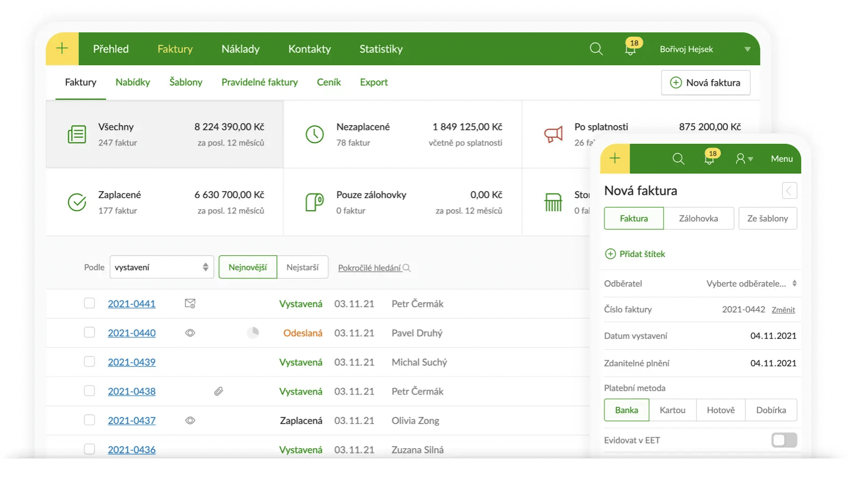Click the yellow plus button in desktop header
Image resolution: width=868 pixels, height=487 pixels.
coord(62,48)
